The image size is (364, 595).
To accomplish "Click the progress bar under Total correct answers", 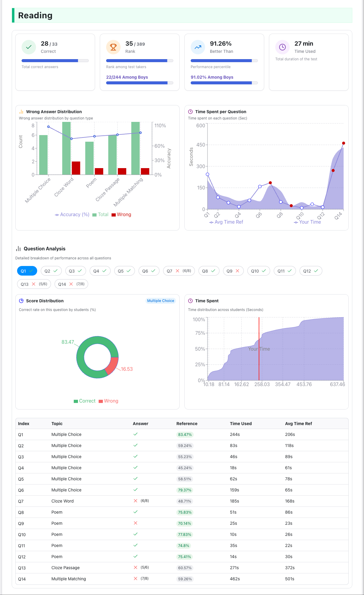I will tap(55, 61).
